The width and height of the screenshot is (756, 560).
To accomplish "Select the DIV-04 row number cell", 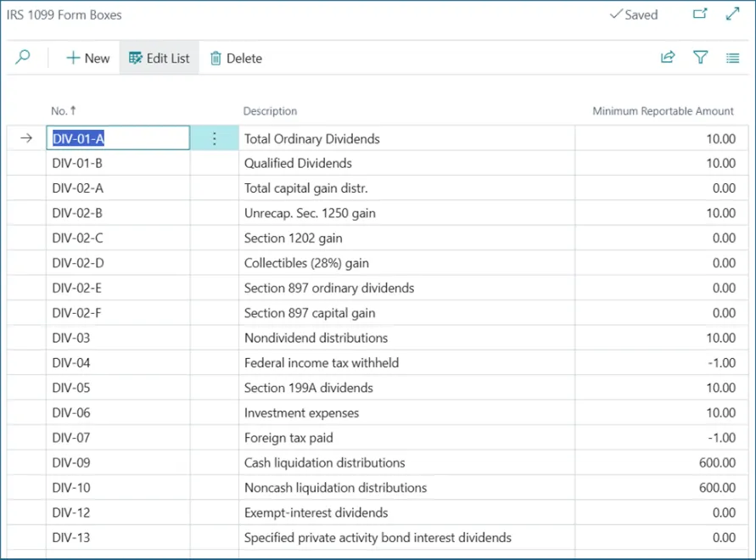I will 71,363.
